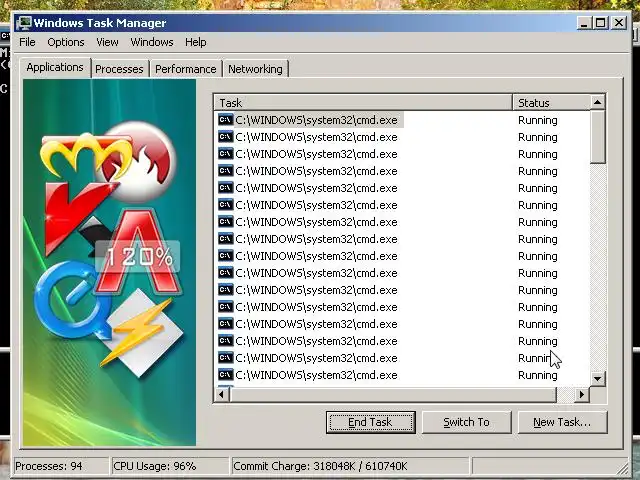This screenshot has height=480, width=640.
Task: Select the highlighted cmd.exe task name
Action: click(316, 120)
